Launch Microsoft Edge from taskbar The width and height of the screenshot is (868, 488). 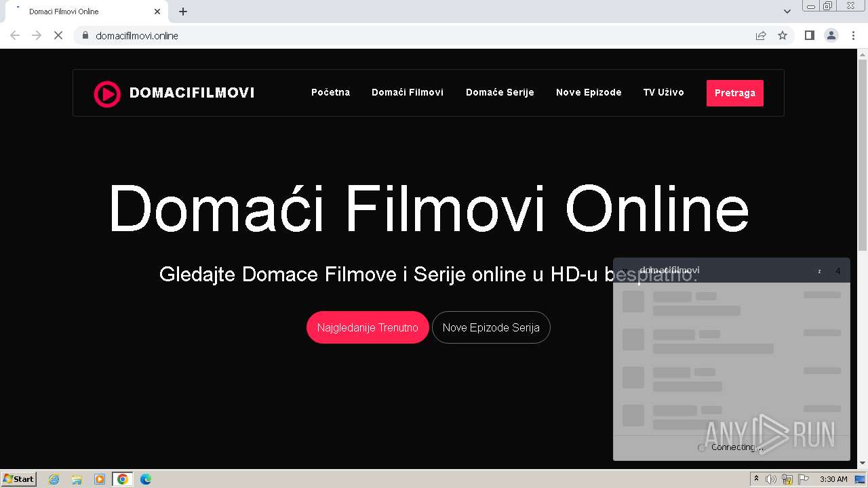pos(146,479)
